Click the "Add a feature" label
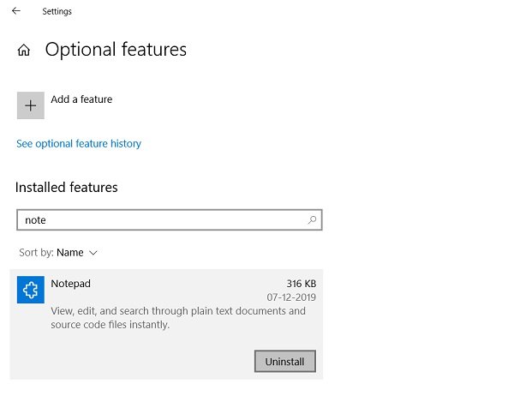Viewport: 514px width, 420px height. point(81,99)
